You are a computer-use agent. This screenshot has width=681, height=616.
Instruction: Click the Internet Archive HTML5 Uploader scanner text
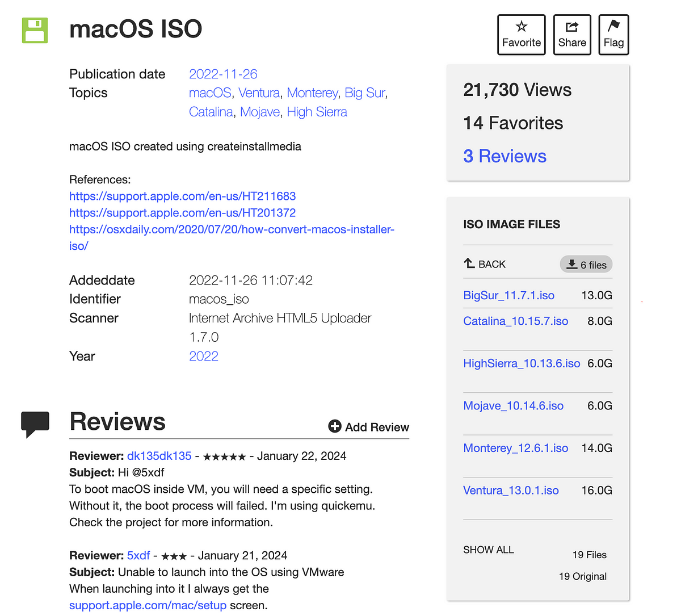pyautogui.click(x=280, y=328)
